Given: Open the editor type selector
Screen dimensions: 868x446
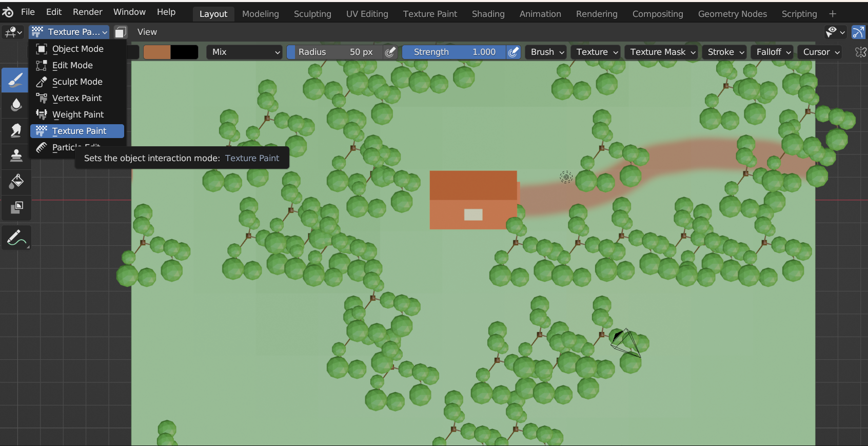Looking at the screenshot, I should point(13,32).
